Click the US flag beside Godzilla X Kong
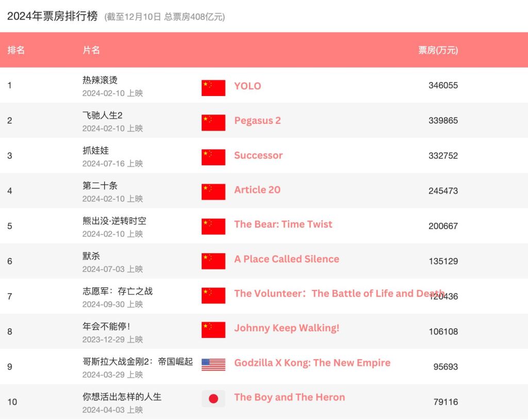This screenshot has width=528, height=420. coord(213,365)
